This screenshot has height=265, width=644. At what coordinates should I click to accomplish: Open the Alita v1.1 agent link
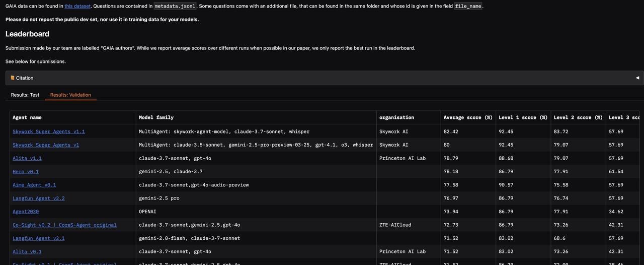(x=27, y=158)
